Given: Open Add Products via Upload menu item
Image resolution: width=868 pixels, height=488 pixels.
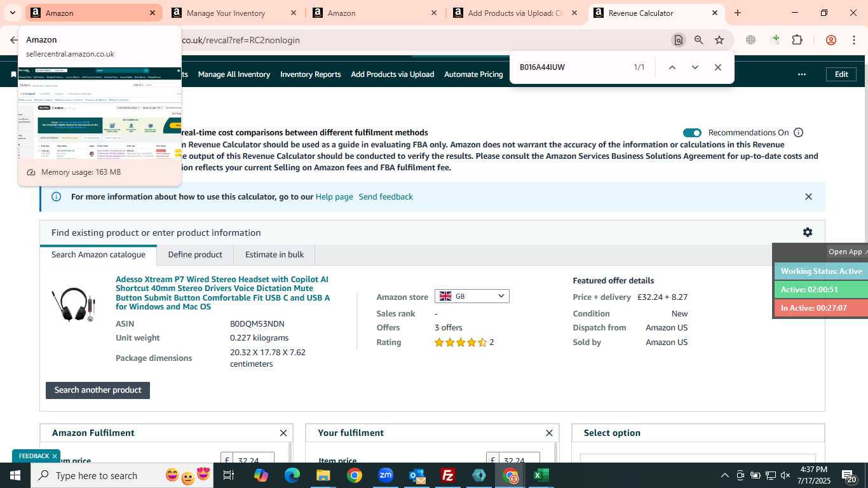Looking at the screenshot, I should (393, 74).
